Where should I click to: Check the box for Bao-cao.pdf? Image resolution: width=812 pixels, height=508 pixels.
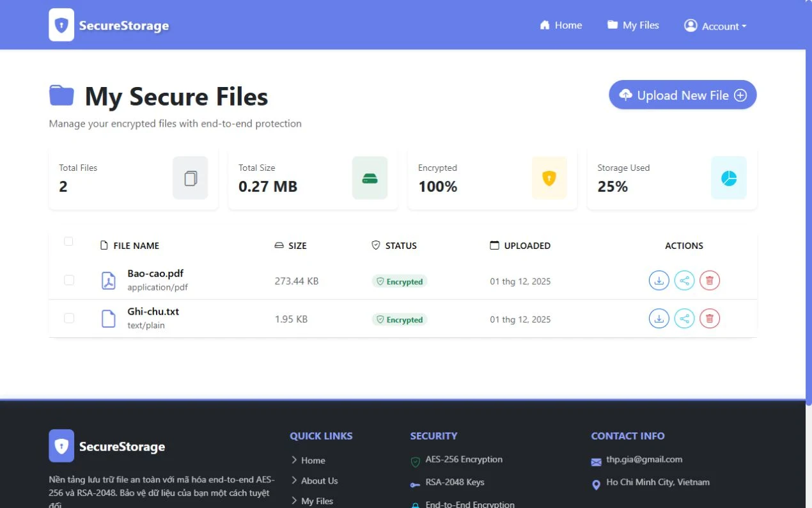click(x=69, y=280)
